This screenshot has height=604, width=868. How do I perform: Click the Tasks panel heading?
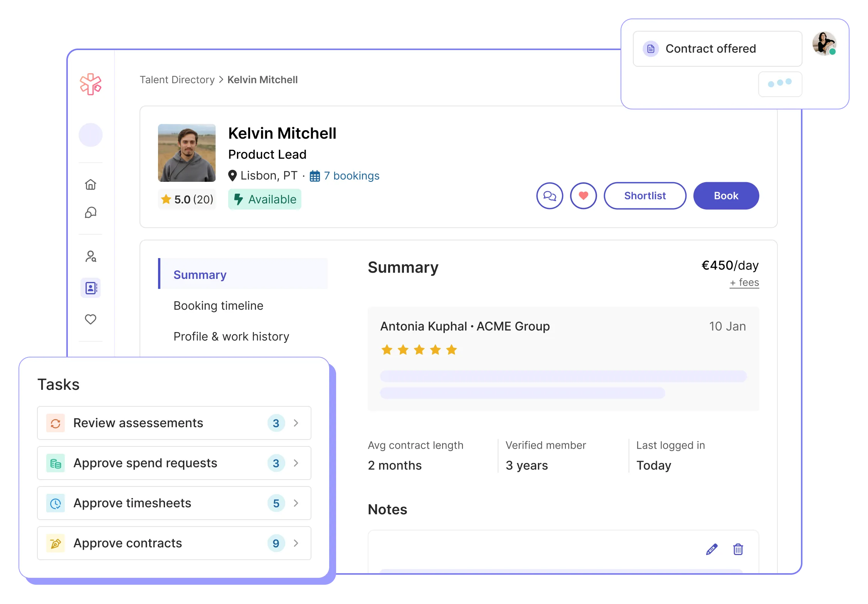[58, 384]
